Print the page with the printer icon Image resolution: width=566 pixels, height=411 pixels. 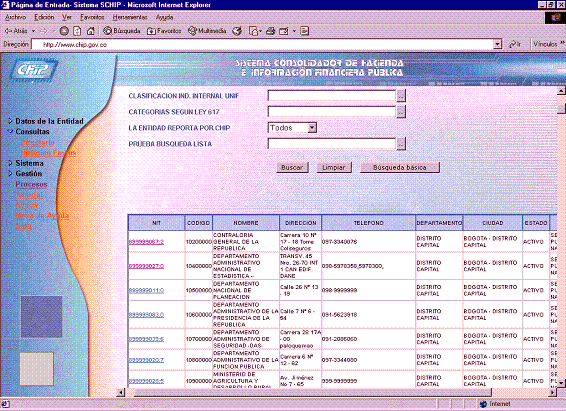pyautogui.click(x=270, y=31)
